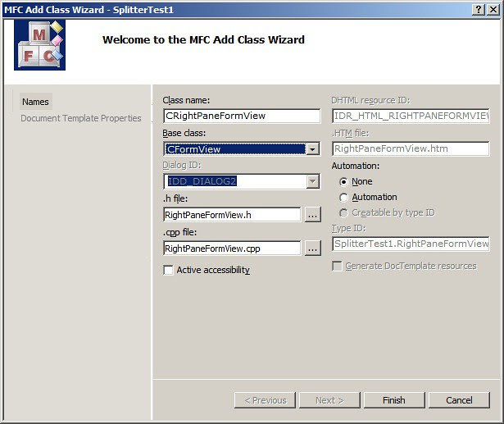This screenshot has width=504, height=424.
Task: Browse for the .cpp file location
Action: click(x=312, y=248)
